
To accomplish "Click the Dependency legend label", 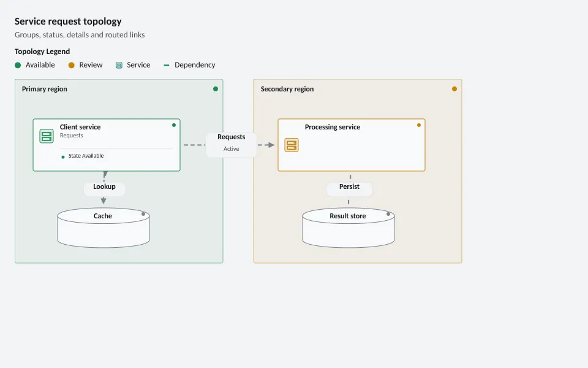I will click(x=195, y=65).
